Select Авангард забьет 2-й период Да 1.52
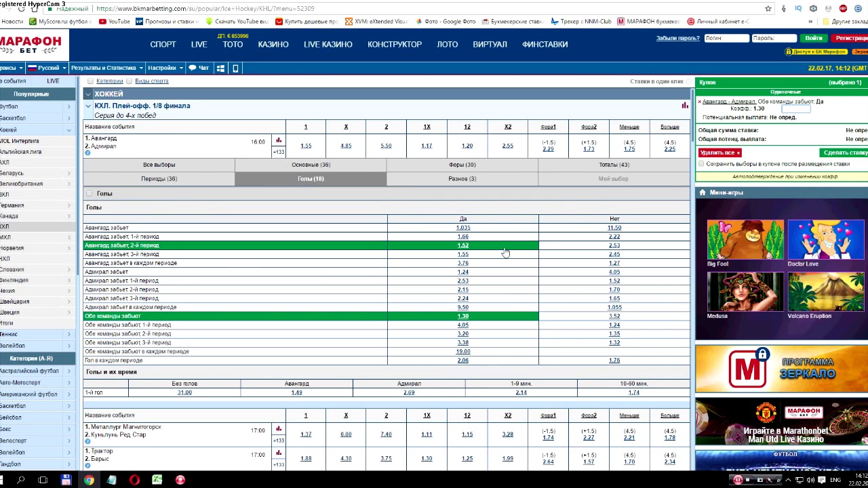The width and height of the screenshot is (868, 488). [462, 245]
